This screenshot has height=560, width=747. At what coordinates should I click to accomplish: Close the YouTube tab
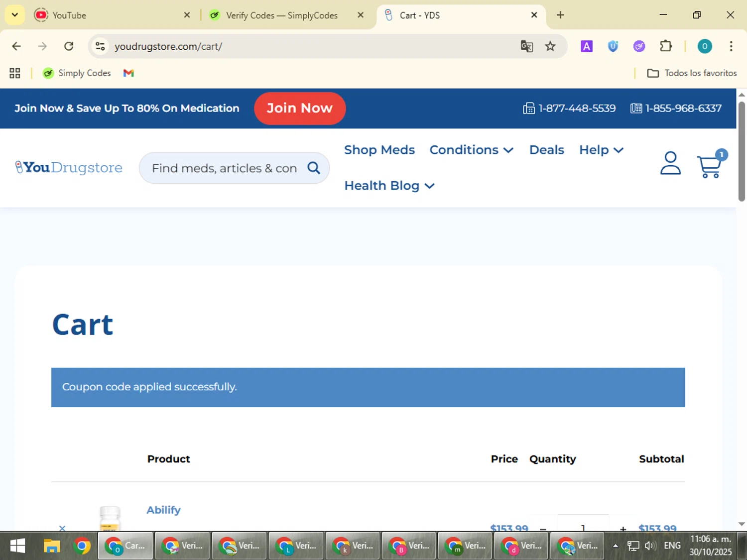187,15
